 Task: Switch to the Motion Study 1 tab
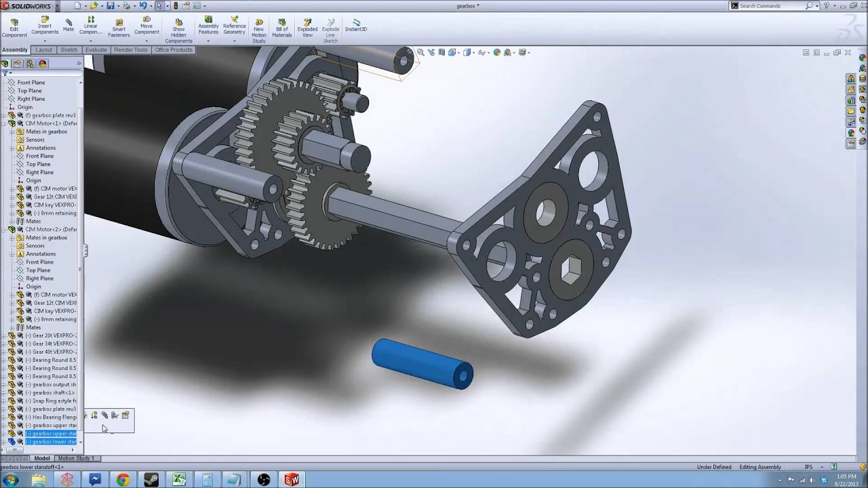tap(76, 458)
